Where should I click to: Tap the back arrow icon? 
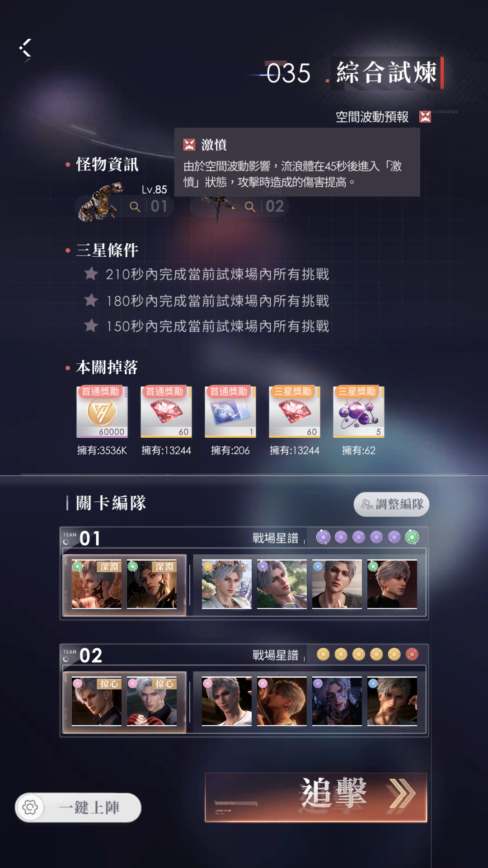[x=25, y=48]
